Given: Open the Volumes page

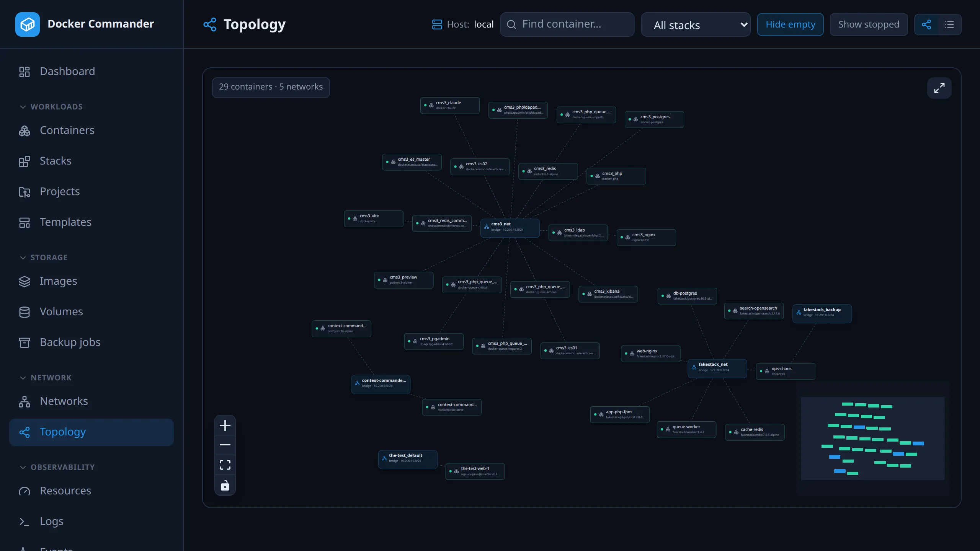Looking at the screenshot, I should pos(91,312).
